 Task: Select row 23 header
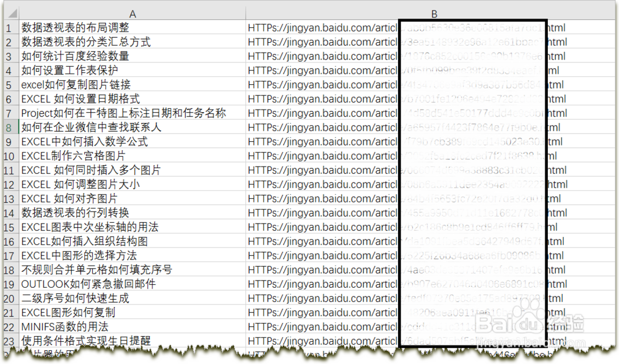pyautogui.click(x=11, y=340)
